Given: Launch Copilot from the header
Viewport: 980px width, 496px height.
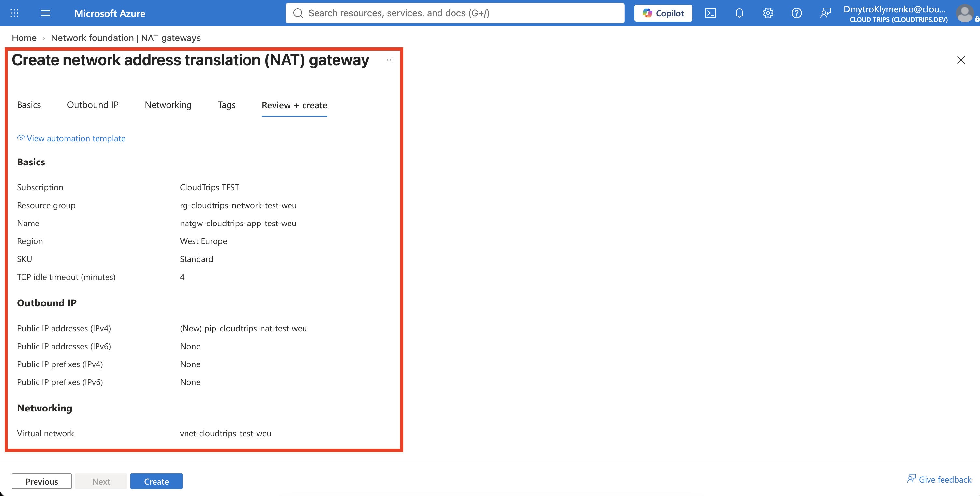Looking at the screenshot, I should 663,13.
